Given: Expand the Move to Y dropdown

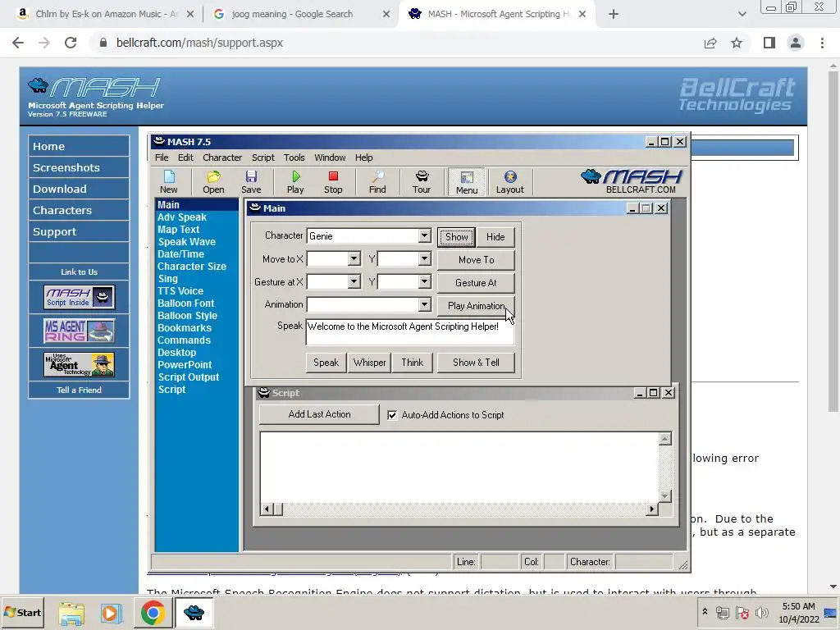Looking at the screenshot, I should pyautogui.click(x=424, y=258).
